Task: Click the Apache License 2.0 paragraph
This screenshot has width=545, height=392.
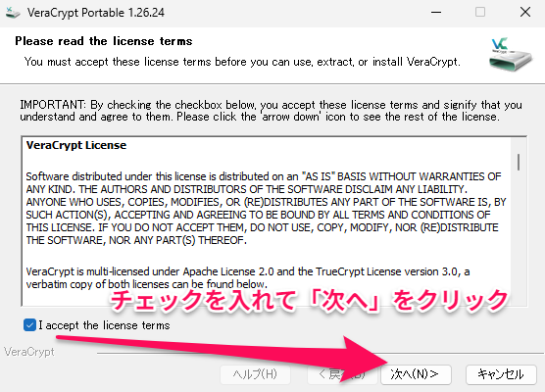Action: [x=248, y=277]
